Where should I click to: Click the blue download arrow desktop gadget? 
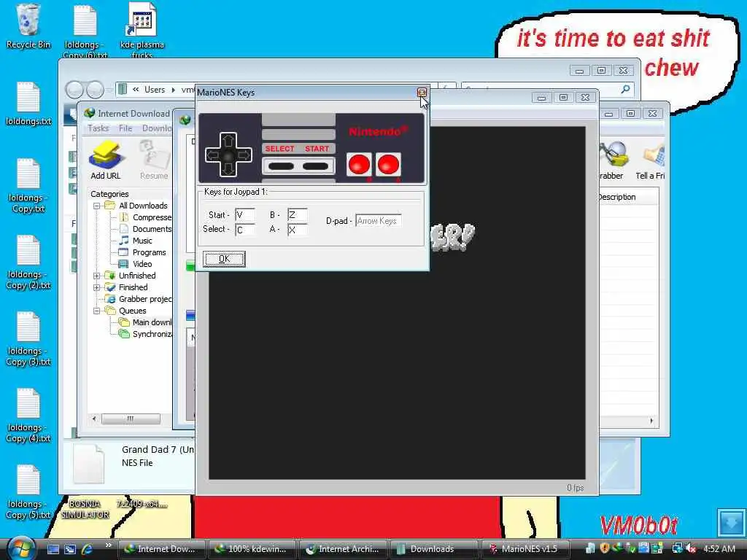[x=731, y=523]
